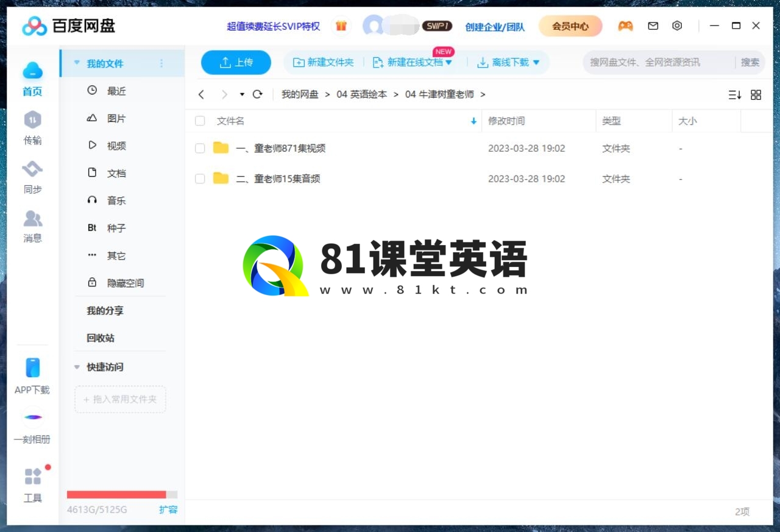The width and height of the screenshot is (780, 532).
Task: Click the 4613G/5125G storage text
Action: click(97, 509)
